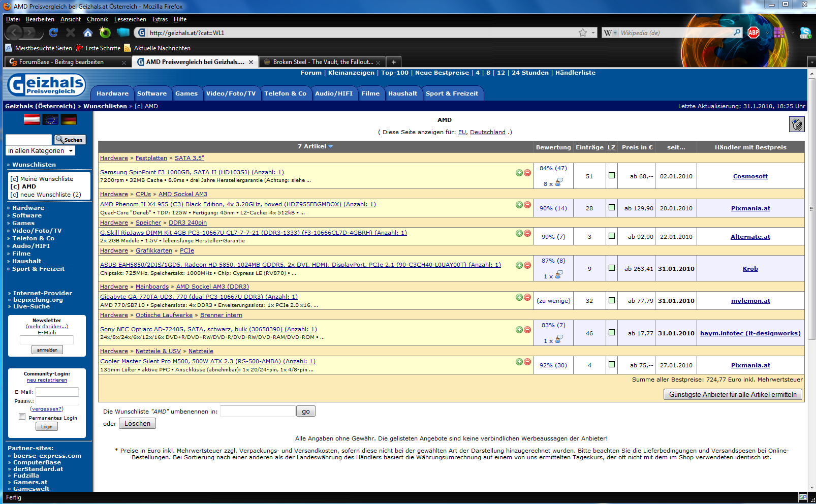This screenshot has width=816, height=504.
Task: Focus the Wikipedia search field
Action: (676, 33)
